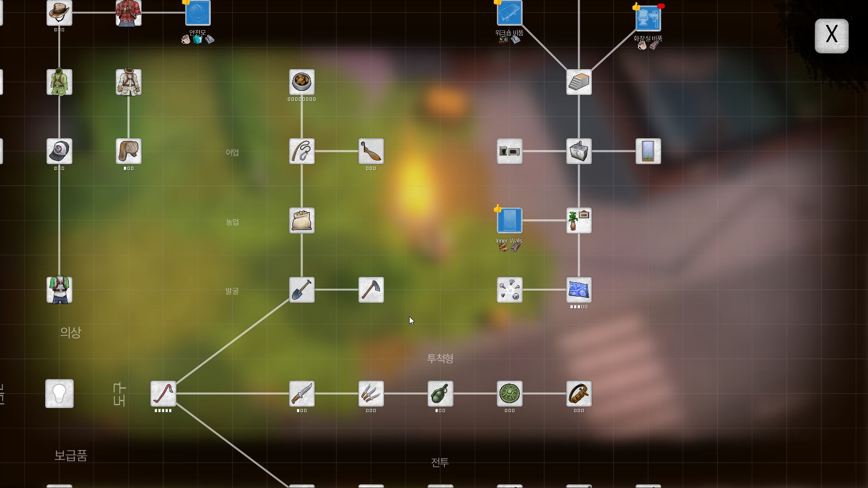
Task: Click the fish bowl food node
Action: click(302, 82)
